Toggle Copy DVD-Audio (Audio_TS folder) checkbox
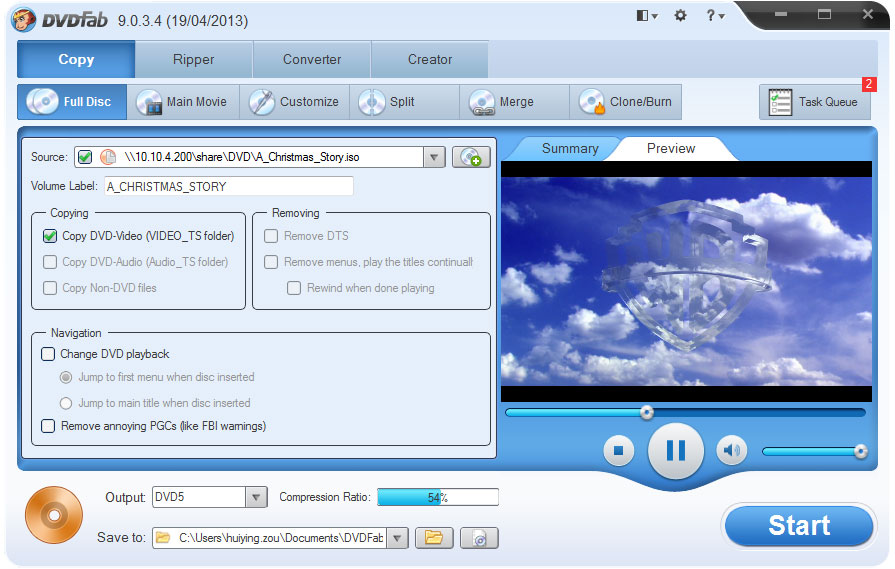The height and width of the screenshot is (569, 895). tap(50, 262)
